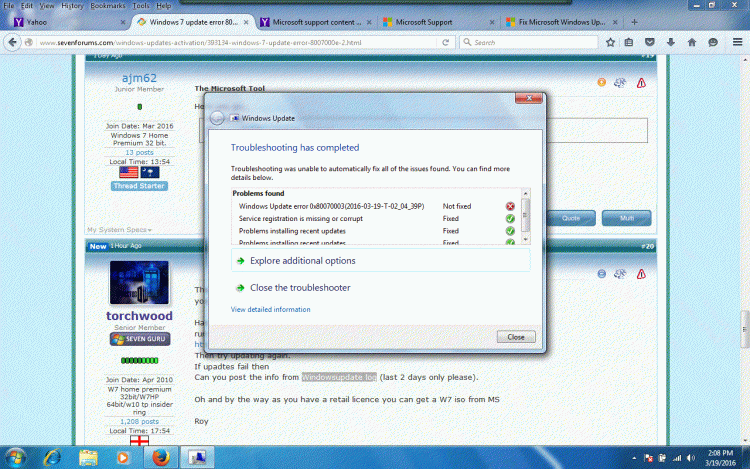Click the red X Not fixed status icon
Screen dimensions: 750x469
510,206
